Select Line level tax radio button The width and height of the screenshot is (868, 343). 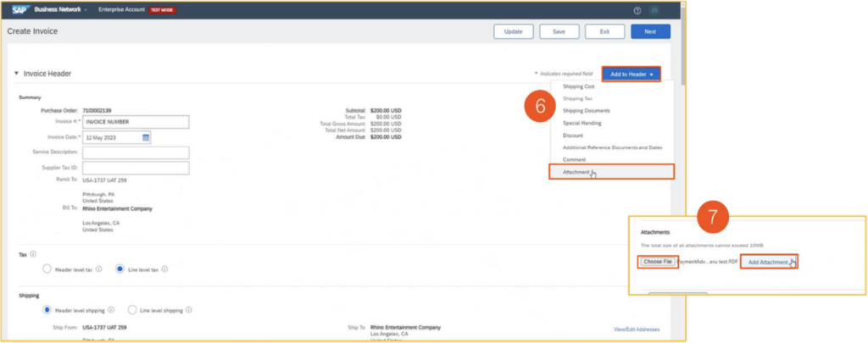point(120,268)
